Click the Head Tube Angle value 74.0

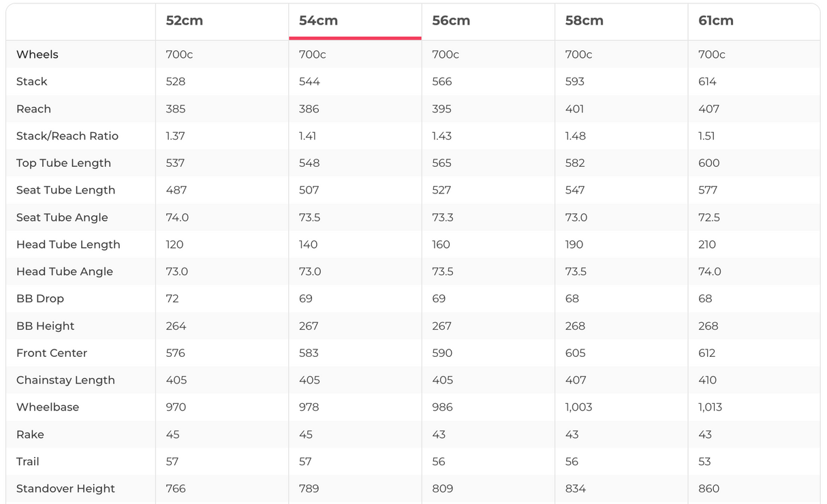(x=709, y=272)
